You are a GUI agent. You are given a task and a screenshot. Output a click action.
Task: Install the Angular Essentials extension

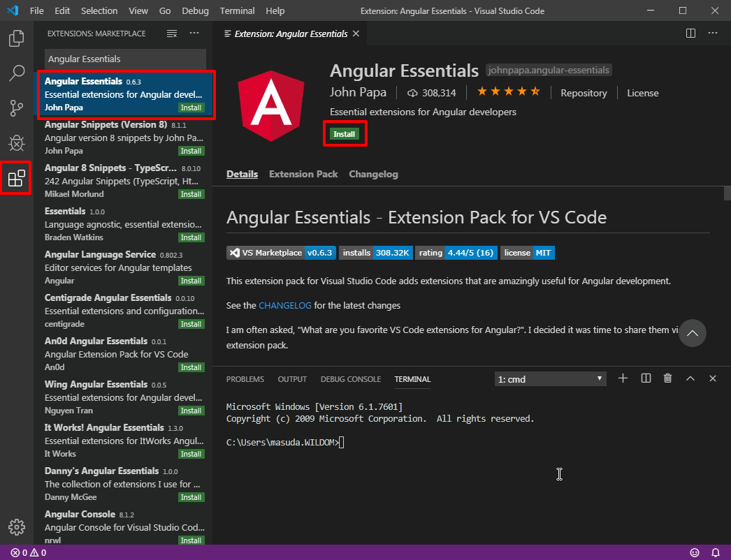[345, 133]
